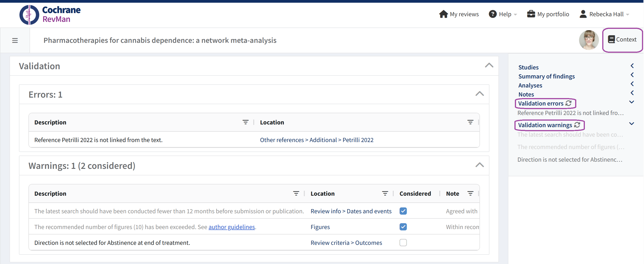This screenshot has height=264, width=644.
Task: Open filter for errors Location column
Action: [x=470, y=122]
